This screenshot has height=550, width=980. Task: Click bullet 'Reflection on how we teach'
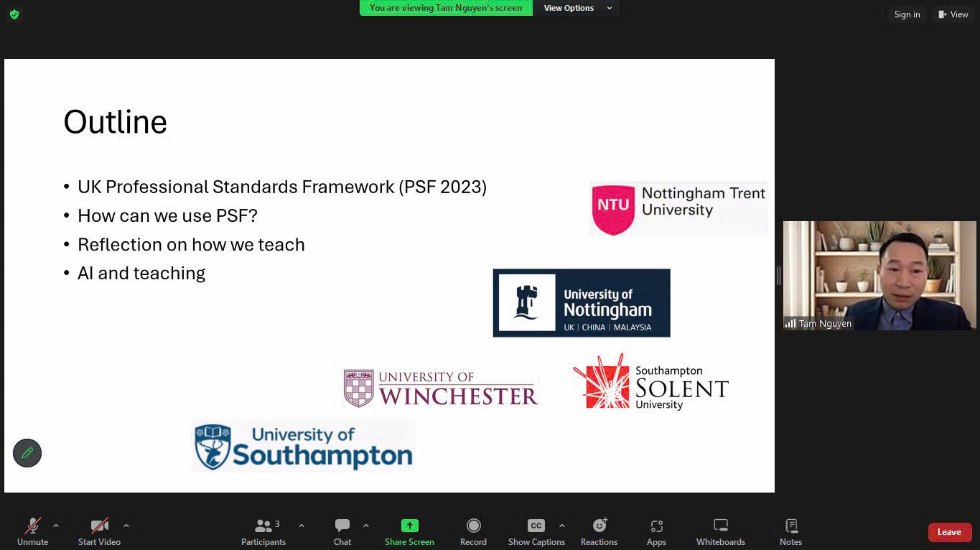[x=191, y=245]
